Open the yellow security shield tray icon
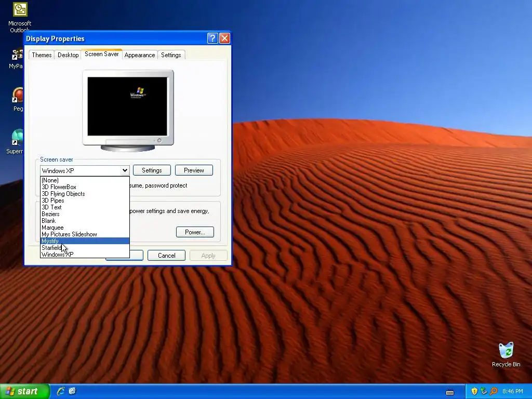The image size is (532, 399). (x=474, y=391)
